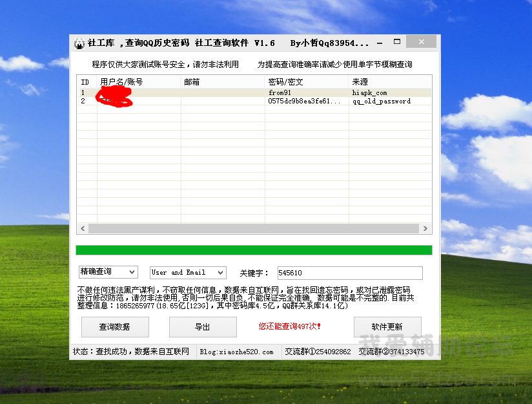The height and width of the screenshot is (404, 532).
Task: Sort by the 来源 column header
Action: coord(390,82)
